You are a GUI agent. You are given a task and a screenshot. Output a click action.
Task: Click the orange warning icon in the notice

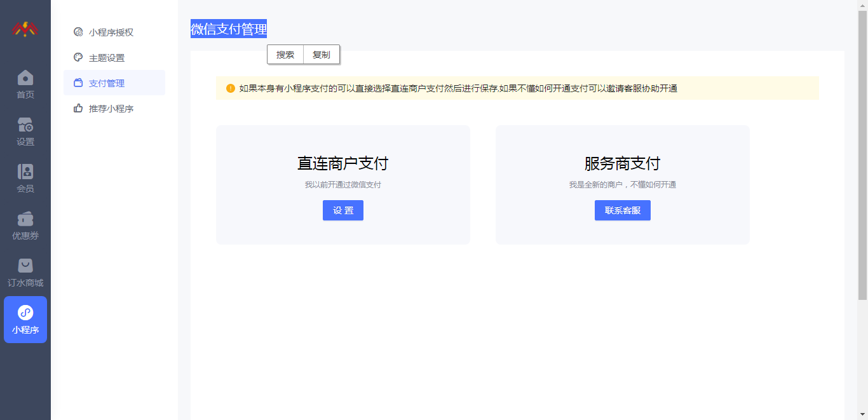(231, 88)
